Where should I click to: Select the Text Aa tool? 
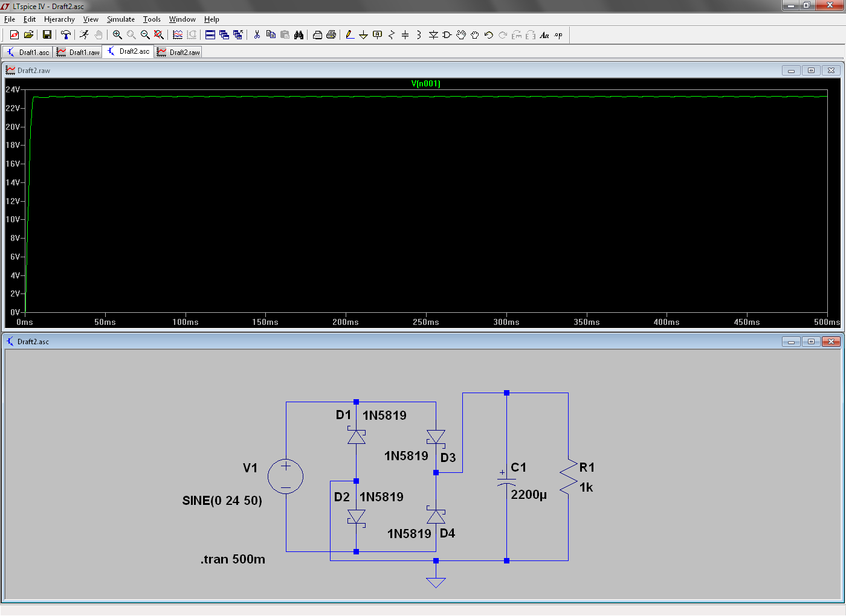(544, 35)
